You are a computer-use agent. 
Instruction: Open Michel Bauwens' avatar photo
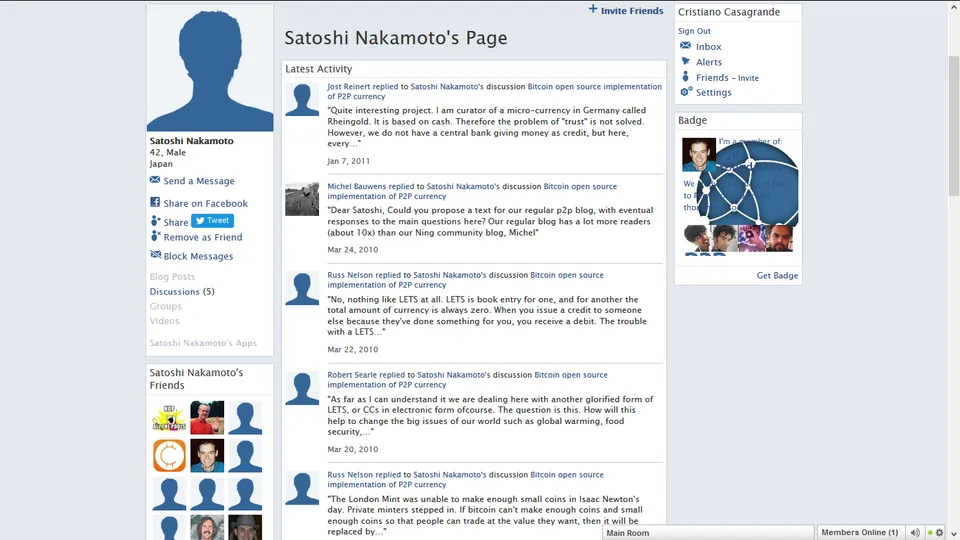coord(302,198)
